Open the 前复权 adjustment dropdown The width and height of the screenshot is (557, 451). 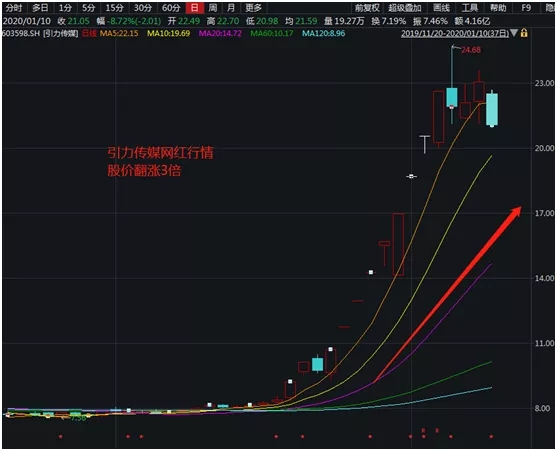tap(367, 8)
